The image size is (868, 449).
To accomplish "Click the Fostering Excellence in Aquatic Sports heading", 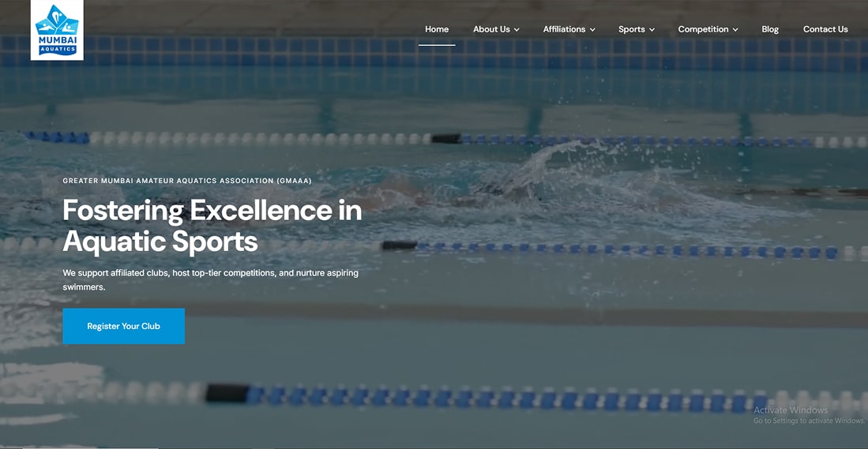I will (x=212, y=226).
